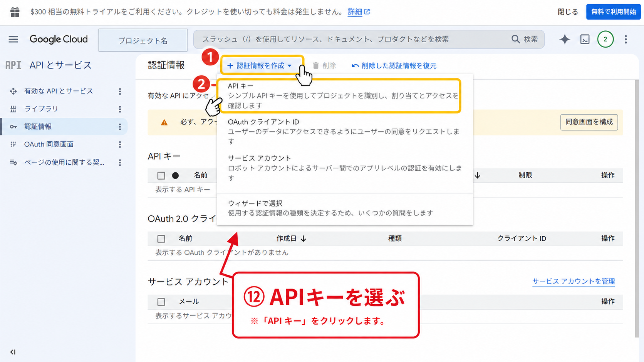Image resolution: width=644 pixels, height=362 pixels.
Task: Open サービス アカウントを管理 link
Action: [x=574, y=281]
